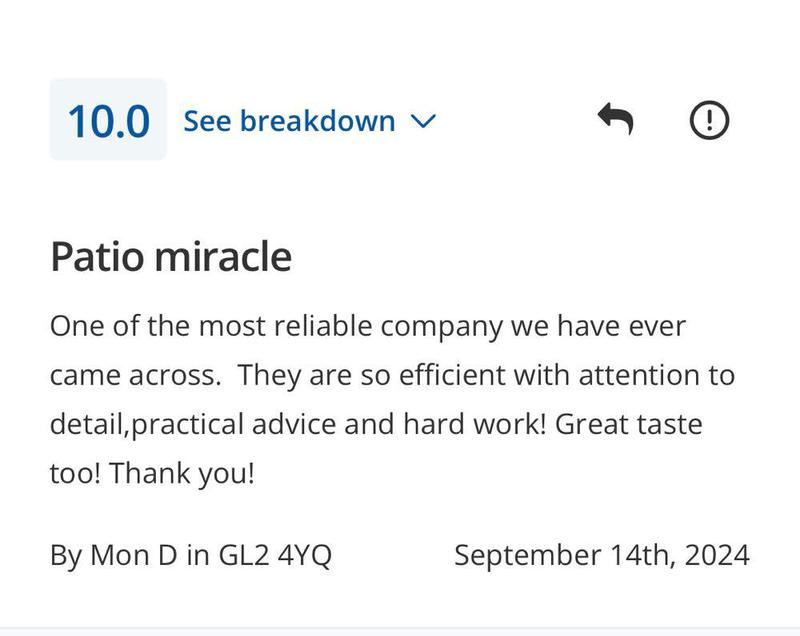Click the report review exclamation icon
Image resolution: width=800 pixels, height=636 pixels.
tap(710, 120)
